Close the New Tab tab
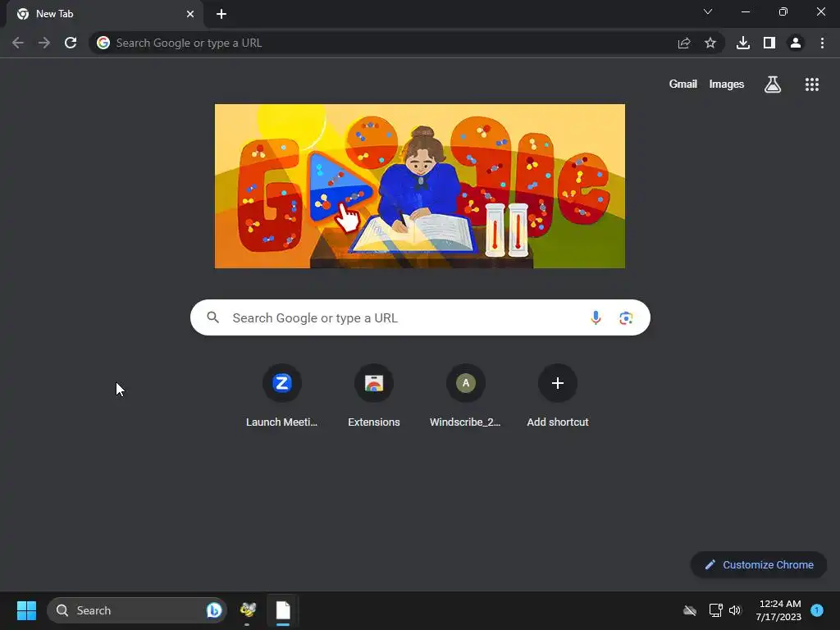The height and width of the screenshot is (630, 840). click(x=190, y=14)
